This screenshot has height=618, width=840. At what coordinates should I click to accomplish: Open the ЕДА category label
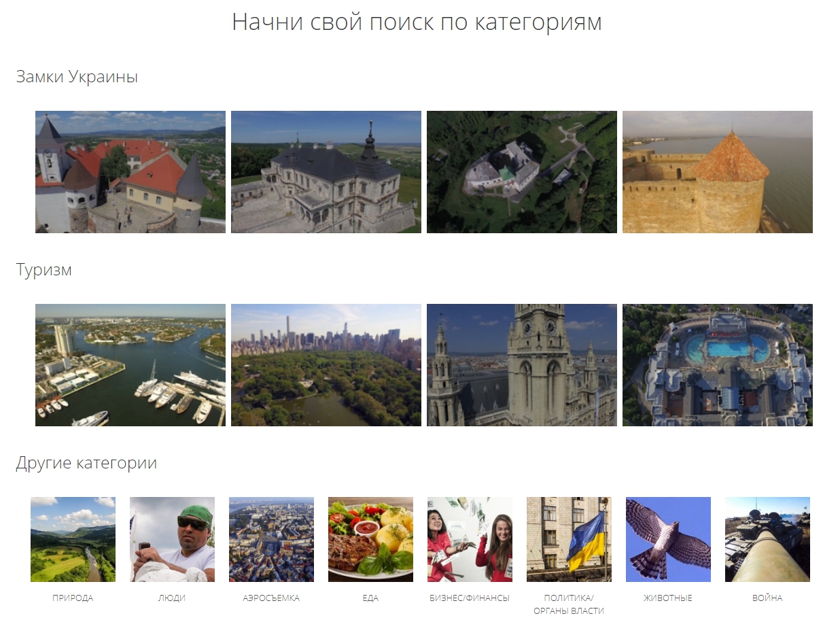tap(370, 598)
